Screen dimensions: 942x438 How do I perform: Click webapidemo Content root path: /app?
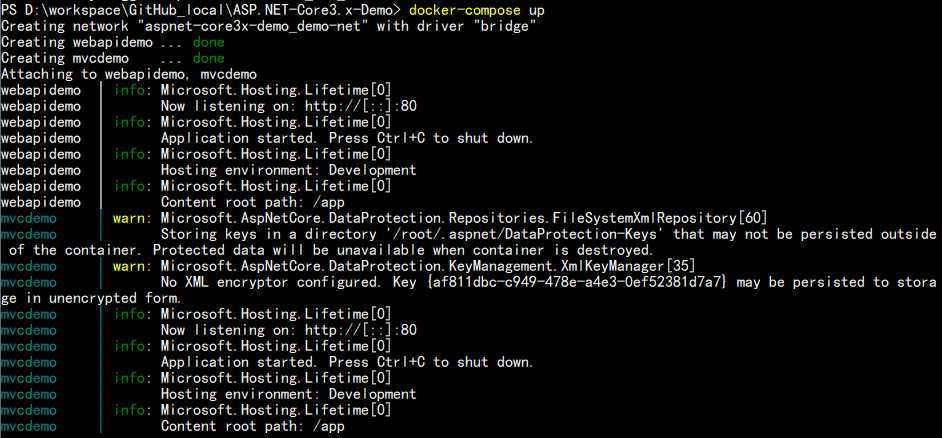point(252,202)
